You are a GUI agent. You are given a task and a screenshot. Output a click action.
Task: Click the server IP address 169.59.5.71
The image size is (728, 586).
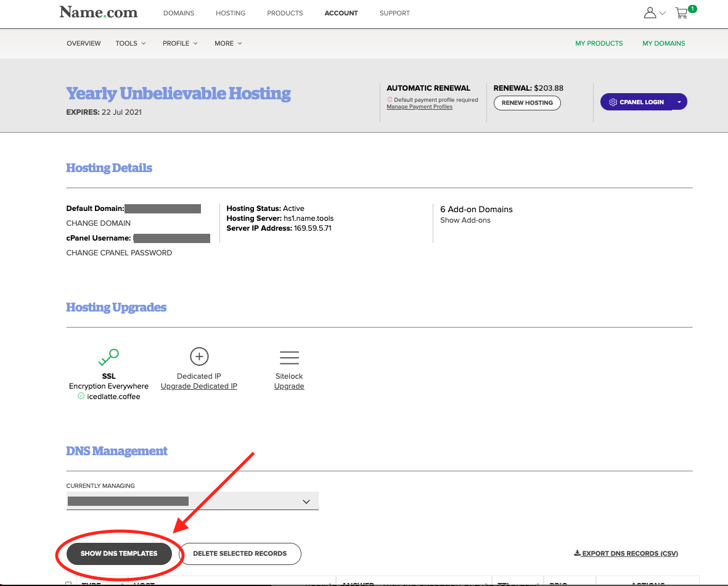pos(313,228)
